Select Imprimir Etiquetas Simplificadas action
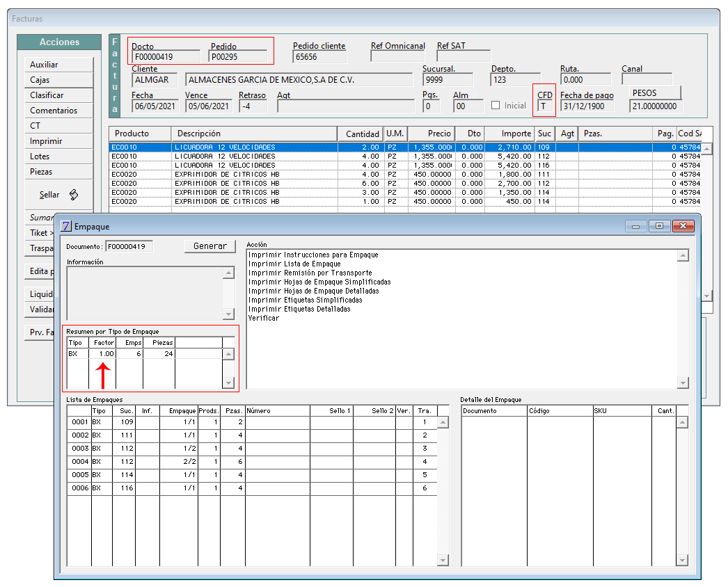728x587 pixels. point(305,300)
